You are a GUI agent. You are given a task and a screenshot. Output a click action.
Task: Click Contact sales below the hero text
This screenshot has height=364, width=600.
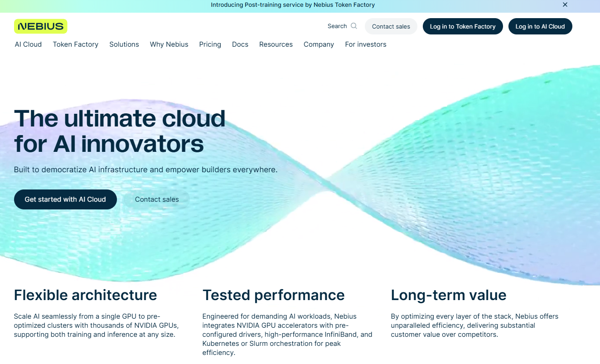(157, 199)
